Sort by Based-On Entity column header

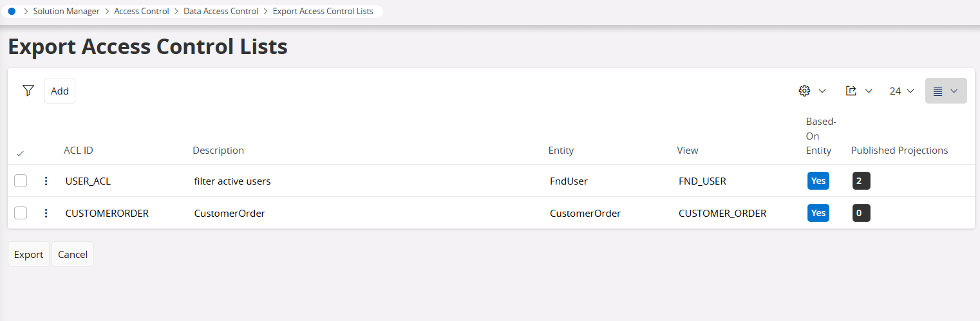tap(820, 136)
